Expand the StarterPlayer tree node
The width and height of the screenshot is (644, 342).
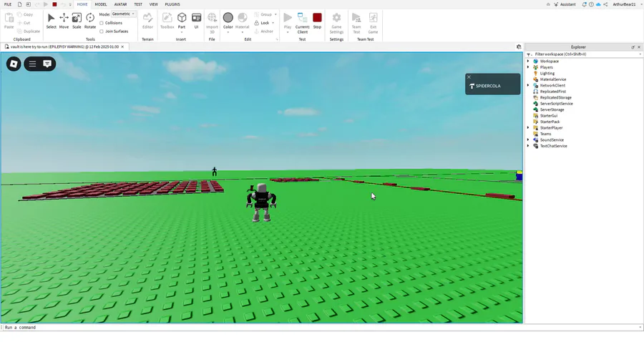coord(528,127)
